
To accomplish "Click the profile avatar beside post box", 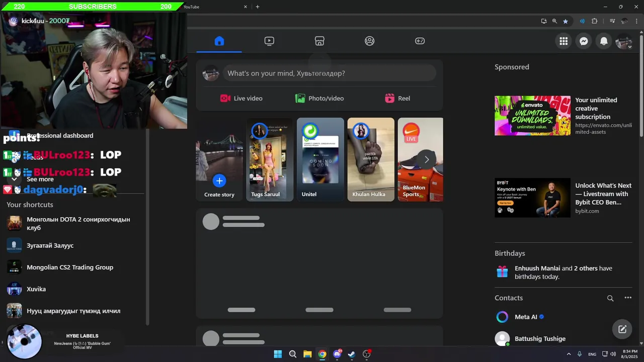I will [x=211, y=73].
